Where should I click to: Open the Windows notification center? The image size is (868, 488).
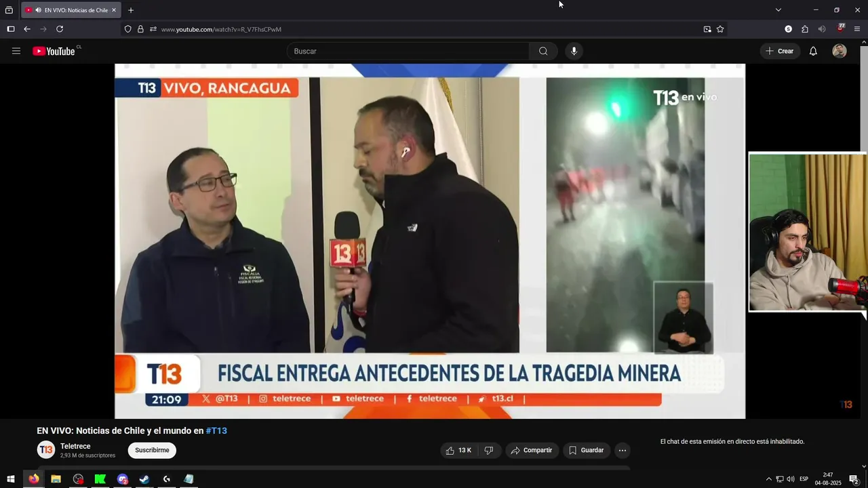point(854,479)
